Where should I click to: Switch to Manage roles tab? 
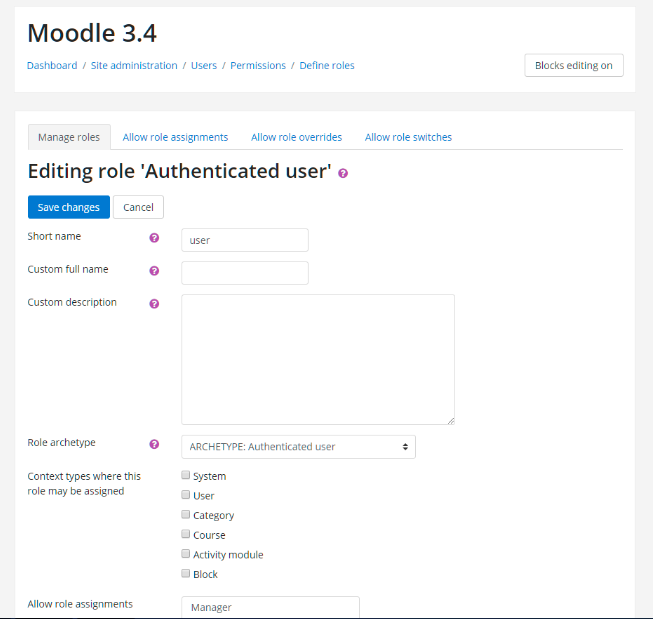pyautogui.click(x=69, y=137)
